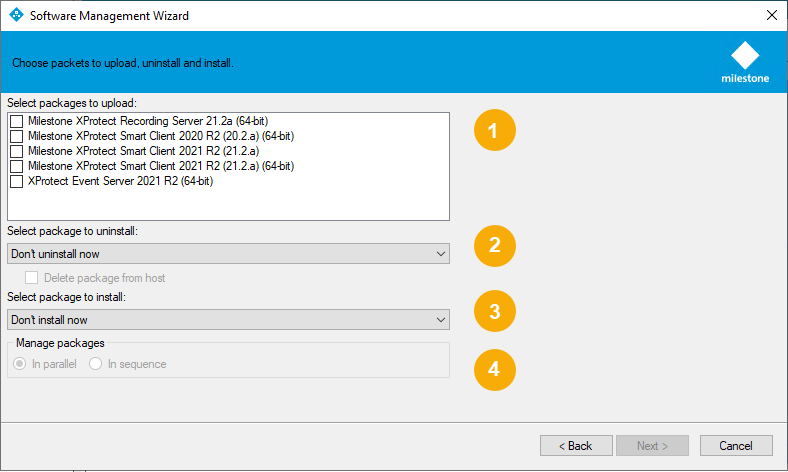Go back with the < Back button

tap(576, 445)
